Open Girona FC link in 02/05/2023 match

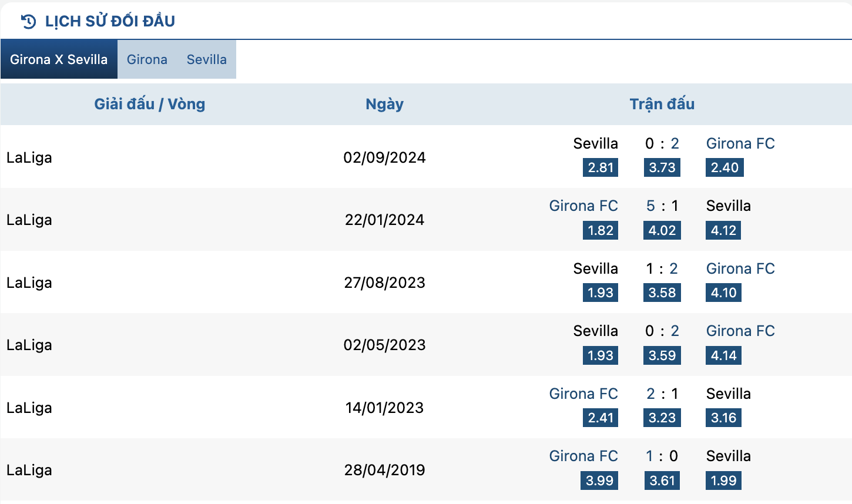740,331
